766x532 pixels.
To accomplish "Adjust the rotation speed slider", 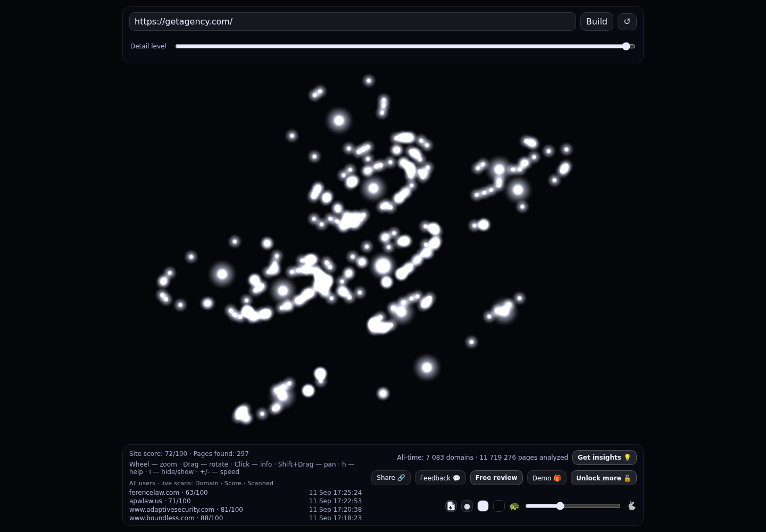I will (x=573, y=506).
